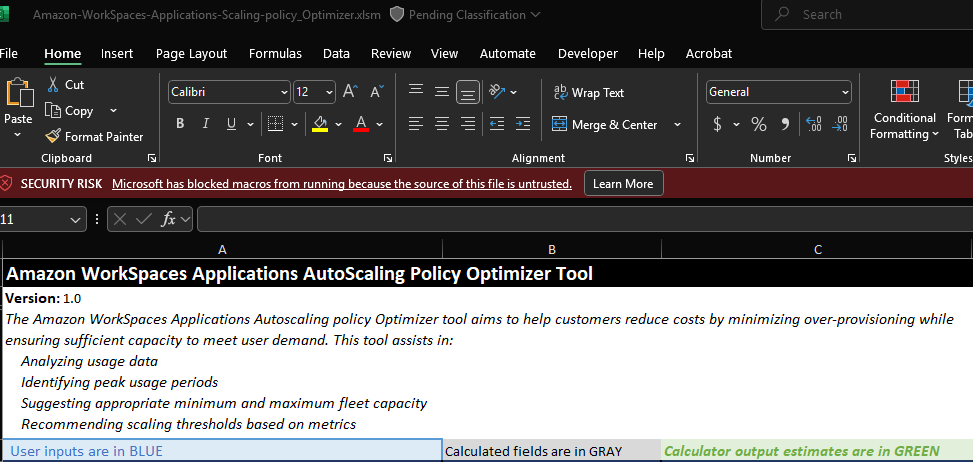Apply the yellow fill color swatch
This screenshot has height=462, width=973.
click(x=320, y=125)
